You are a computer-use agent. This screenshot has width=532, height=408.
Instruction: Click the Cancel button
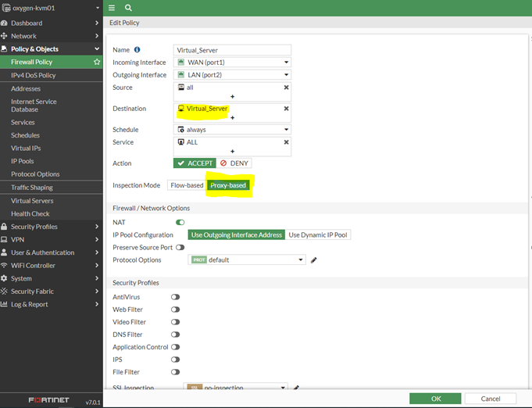(491, 399)
